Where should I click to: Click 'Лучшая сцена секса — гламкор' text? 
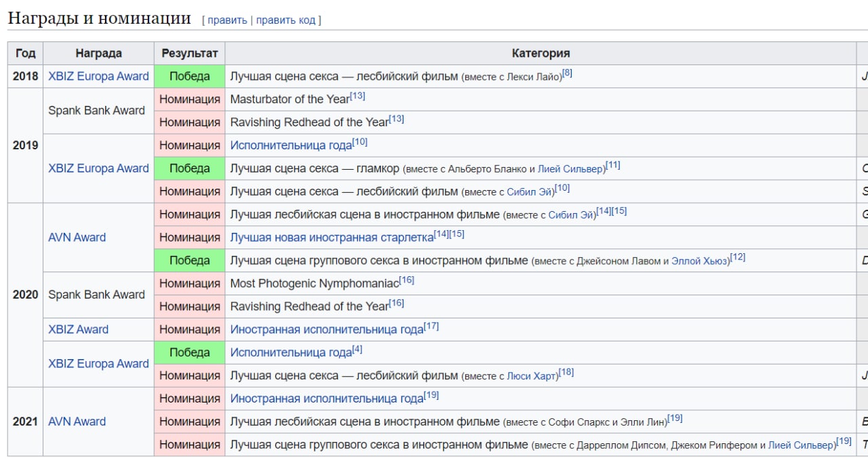315,168
